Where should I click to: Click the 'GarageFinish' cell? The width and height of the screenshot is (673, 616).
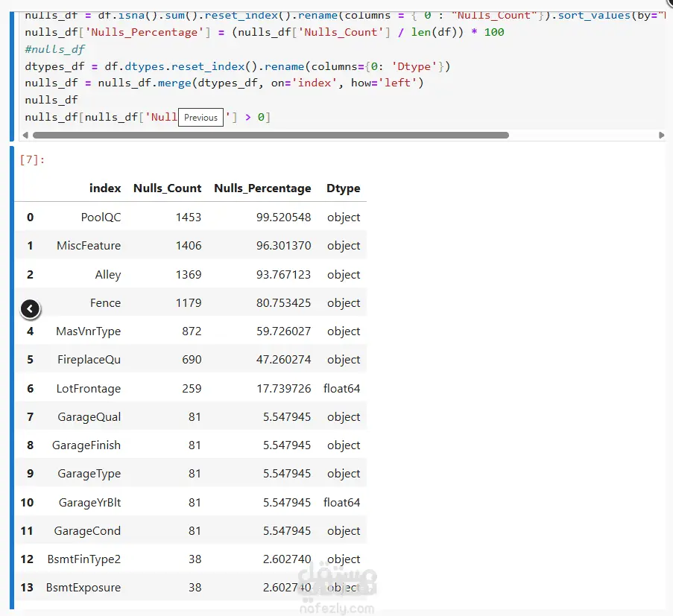[x=86, y=445]
